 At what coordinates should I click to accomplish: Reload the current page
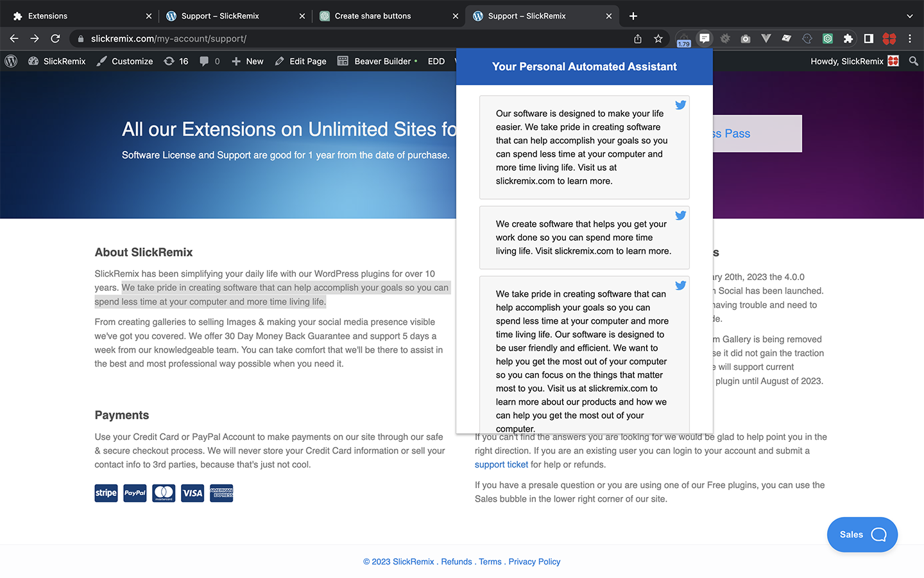(x=55, y=39)
